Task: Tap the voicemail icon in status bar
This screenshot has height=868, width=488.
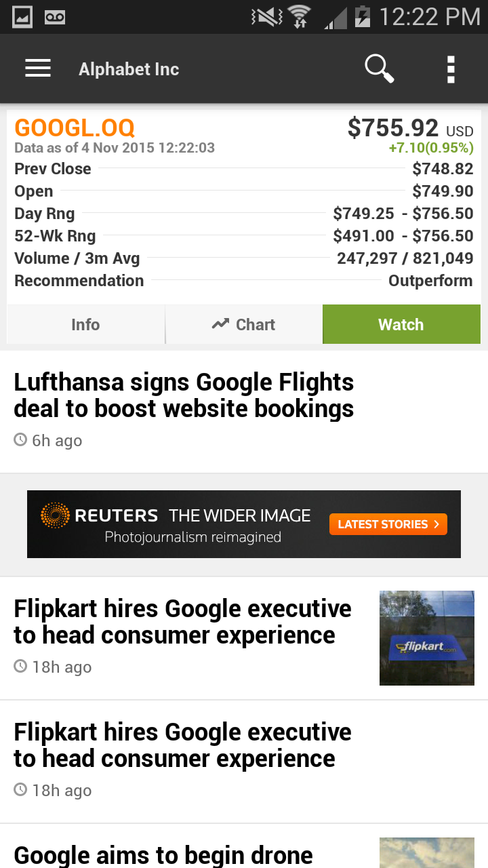Action: coord(55,17)
